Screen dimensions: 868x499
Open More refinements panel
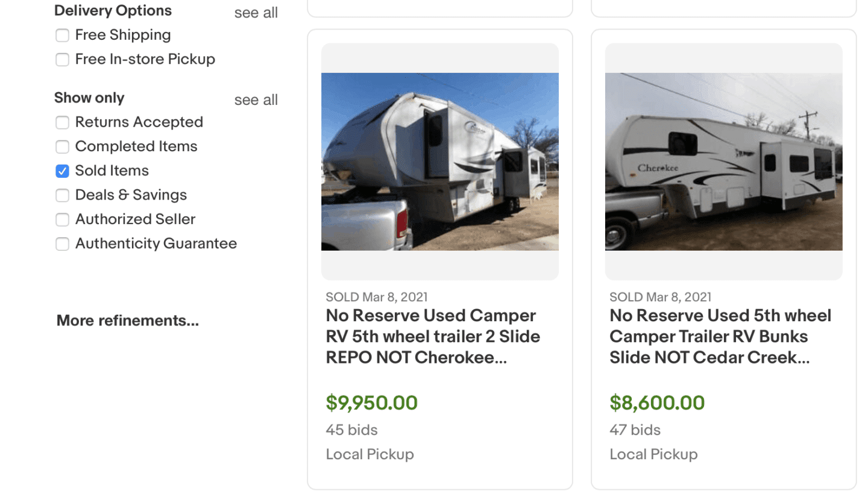click(x=127, y=320)
